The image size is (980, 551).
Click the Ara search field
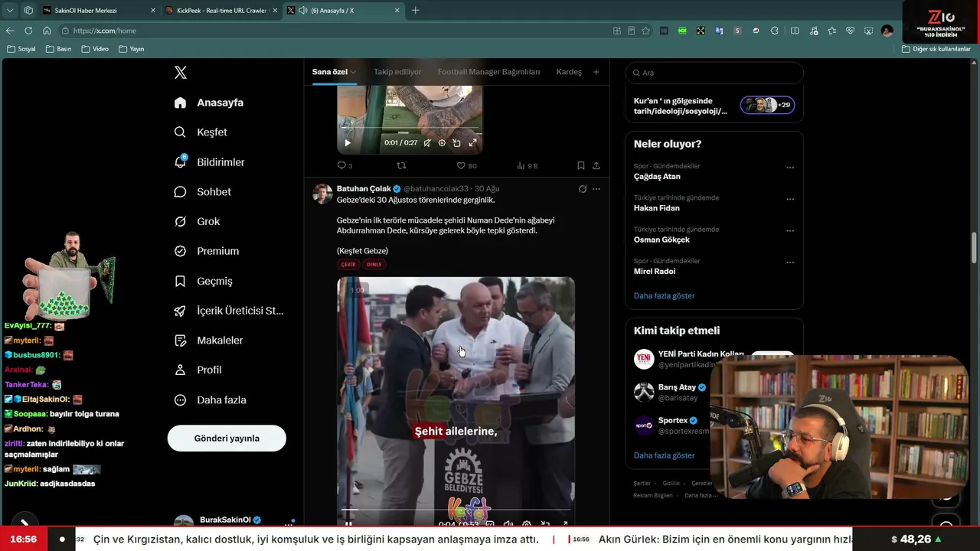714,73
